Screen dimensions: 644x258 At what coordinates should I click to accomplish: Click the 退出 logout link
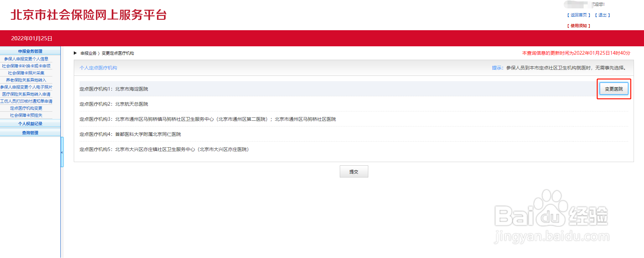pyautogui.click(x=602, y=15)
